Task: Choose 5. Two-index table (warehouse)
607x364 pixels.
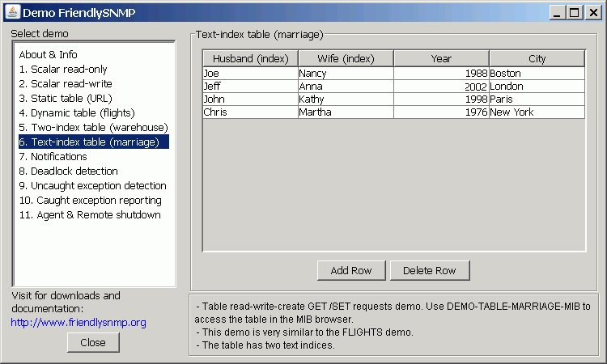Action: (94, 127)
